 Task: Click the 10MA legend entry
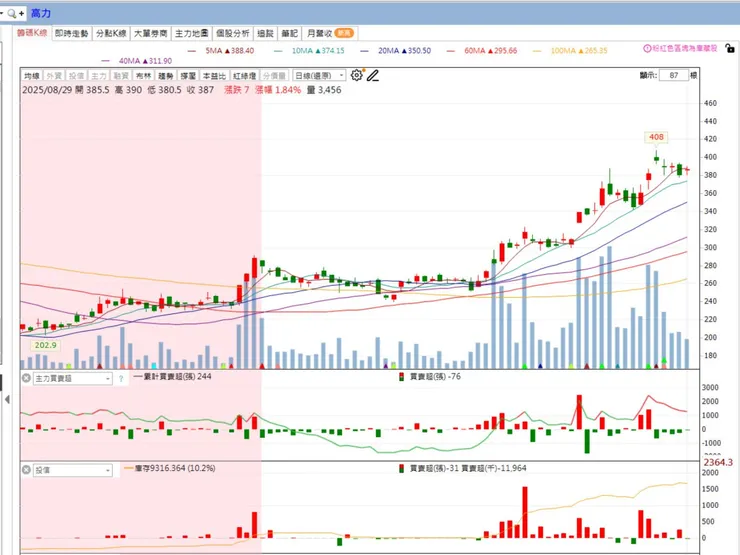tap(310, 50)
